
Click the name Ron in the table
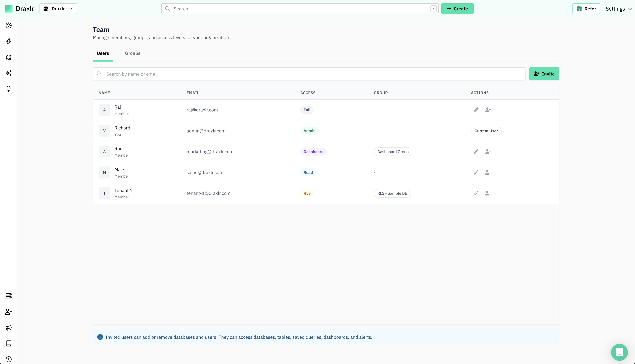click(118, 148)
